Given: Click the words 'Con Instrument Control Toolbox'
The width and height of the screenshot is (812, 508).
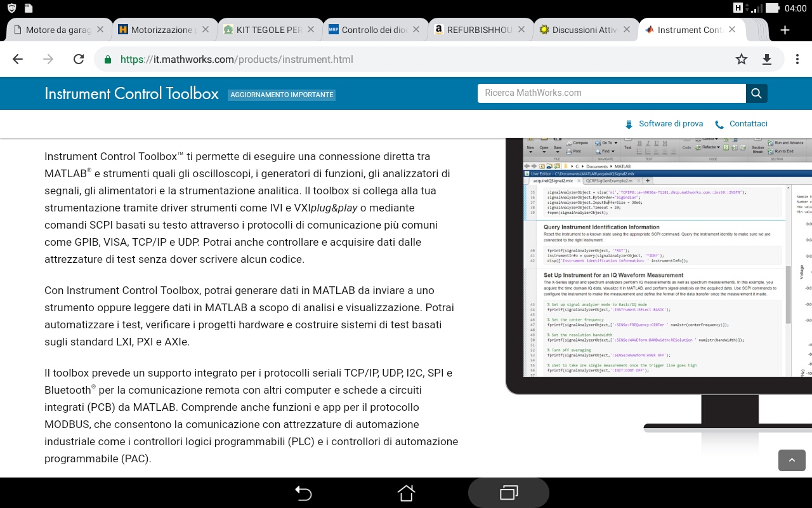Looking at the screenshot, I should pos(123,290).
